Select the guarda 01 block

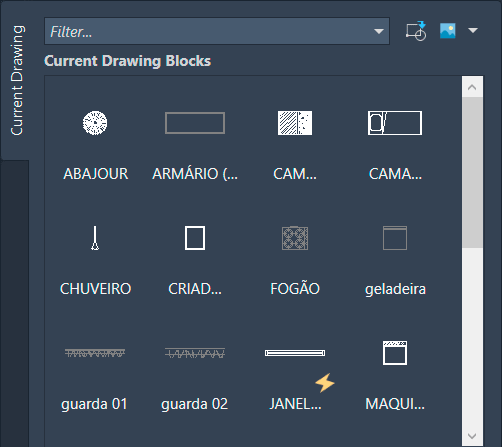tap(95, 353)
